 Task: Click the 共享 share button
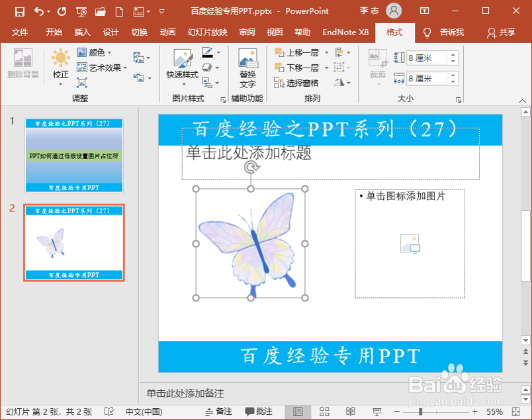pos(502,32)
